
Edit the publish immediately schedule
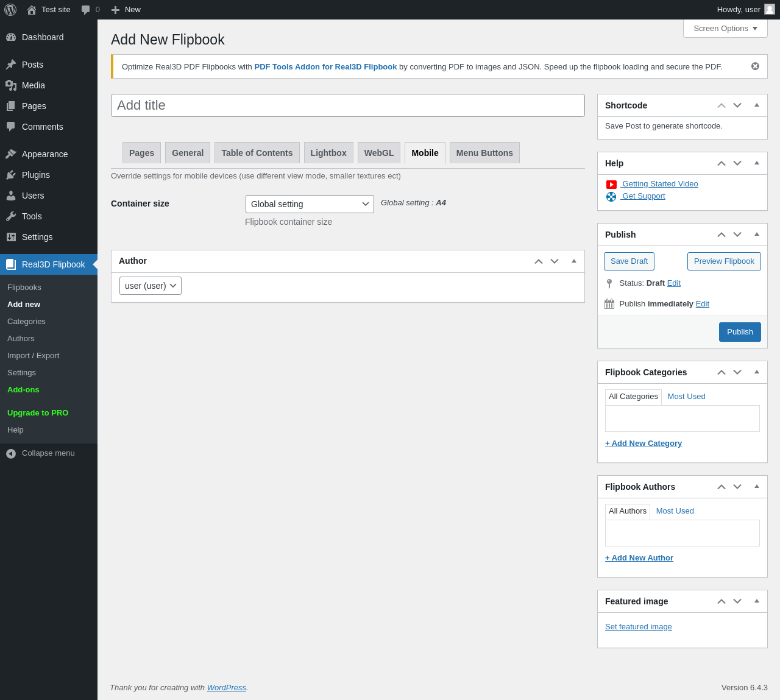coord(703,304)
